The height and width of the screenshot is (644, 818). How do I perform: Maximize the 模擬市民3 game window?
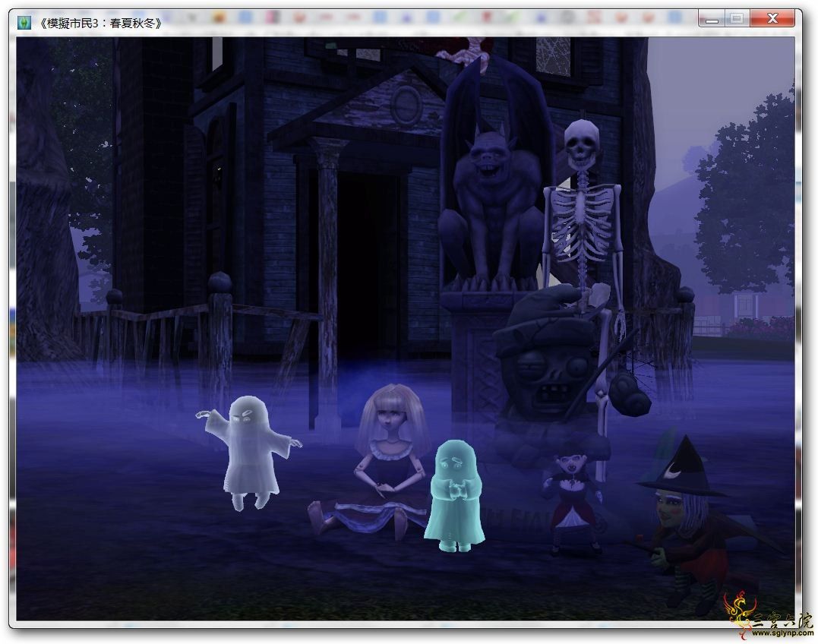[737, 20]
